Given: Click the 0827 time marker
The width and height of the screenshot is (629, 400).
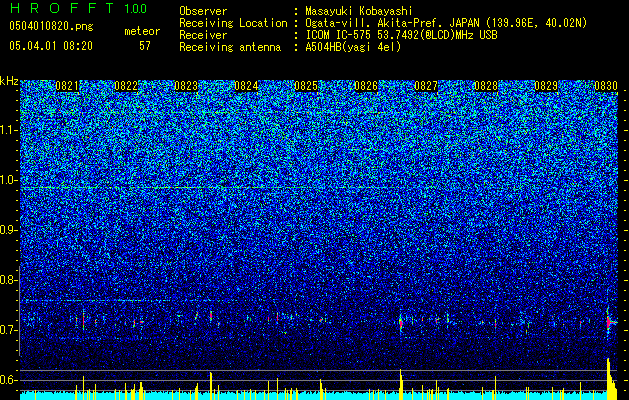Looking at the screenshot, I should point(426,86).
